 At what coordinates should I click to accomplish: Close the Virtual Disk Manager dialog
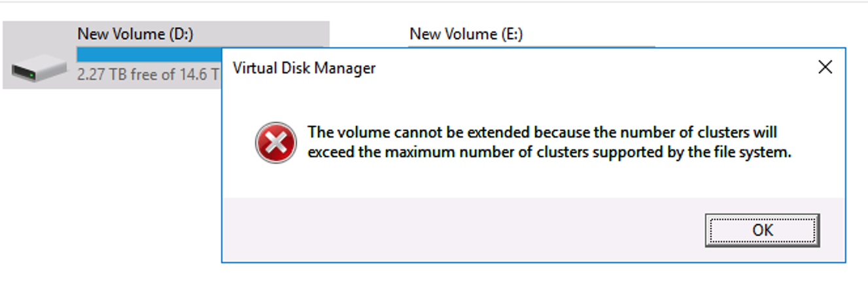(825, 67)
